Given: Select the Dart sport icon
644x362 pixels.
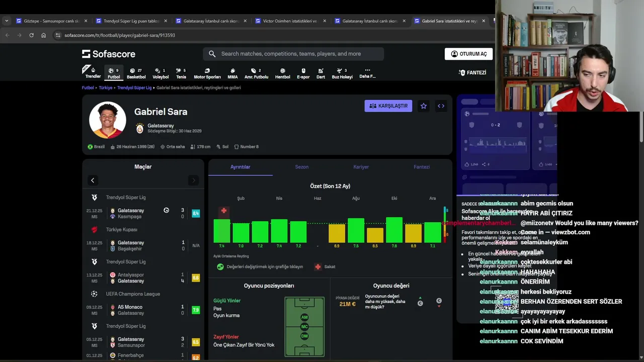Looking at the screenshot, I should point(320,73).
